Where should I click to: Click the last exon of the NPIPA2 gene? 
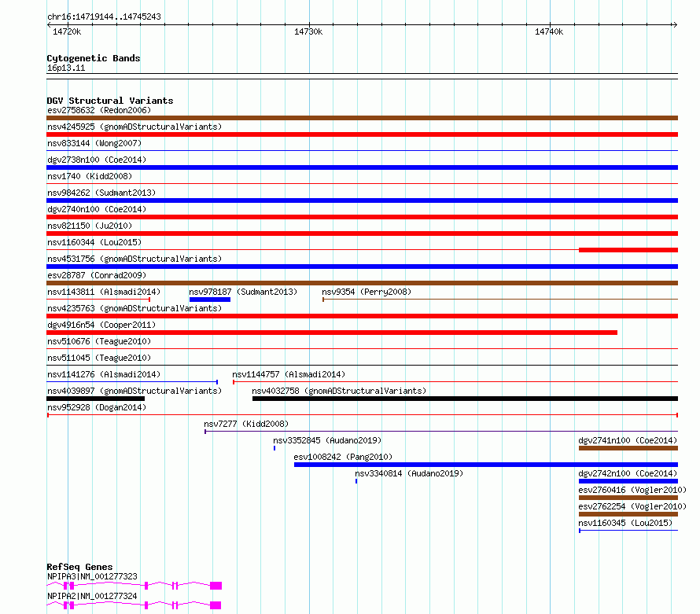(216, 605)
